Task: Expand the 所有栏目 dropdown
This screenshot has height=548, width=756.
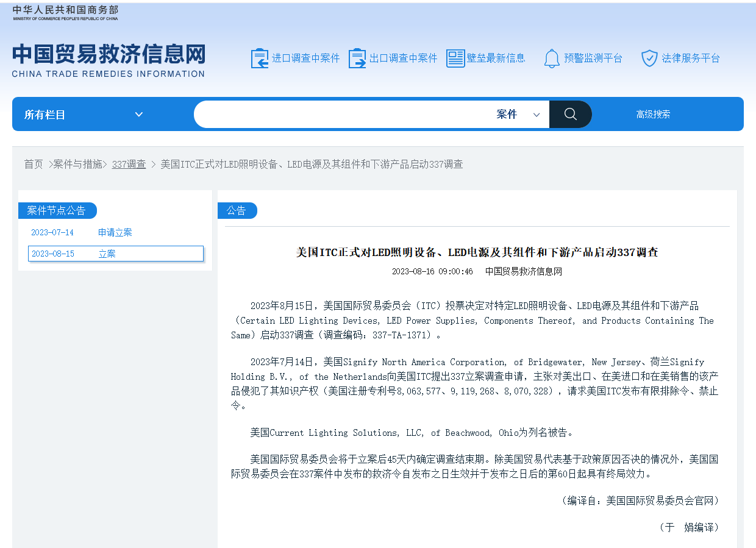Action: (84, 115)
